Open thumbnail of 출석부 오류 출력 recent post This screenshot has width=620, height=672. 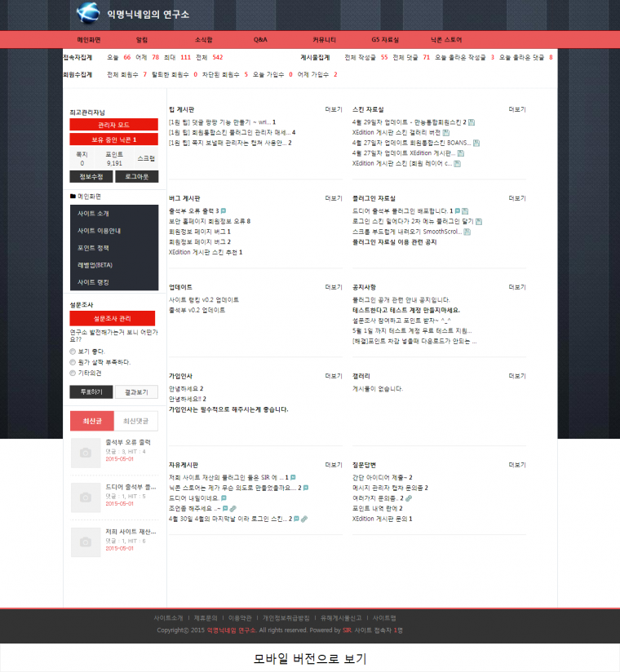coord(86,453)
